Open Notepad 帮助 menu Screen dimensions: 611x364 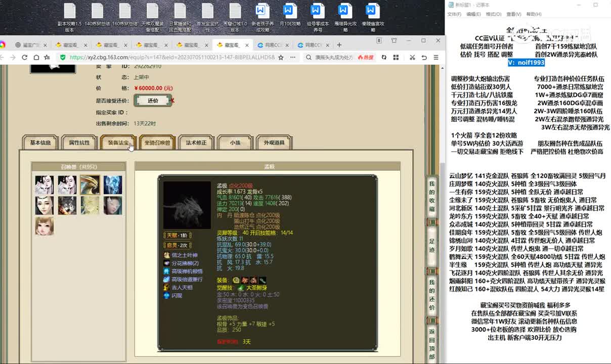534,14
